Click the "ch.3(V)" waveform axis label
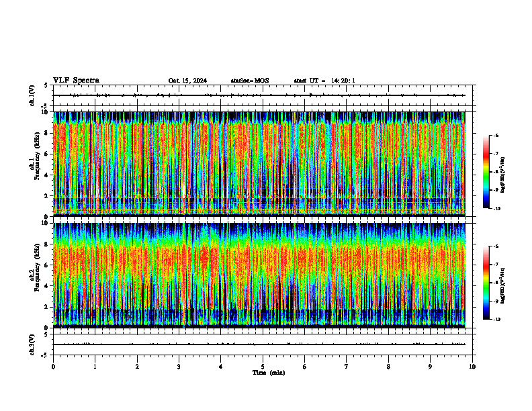532x411 pixels. click(x=32, y=345)
